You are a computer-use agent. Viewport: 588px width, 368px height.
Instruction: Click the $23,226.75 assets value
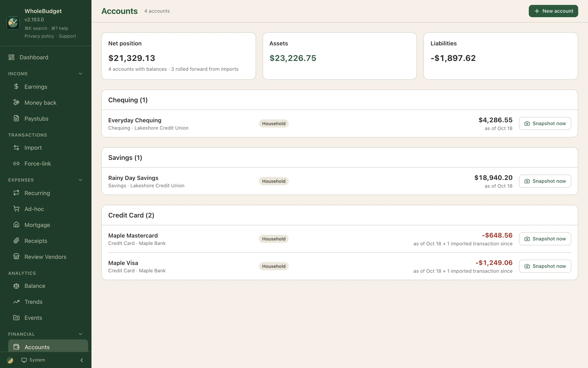point(293,58)
